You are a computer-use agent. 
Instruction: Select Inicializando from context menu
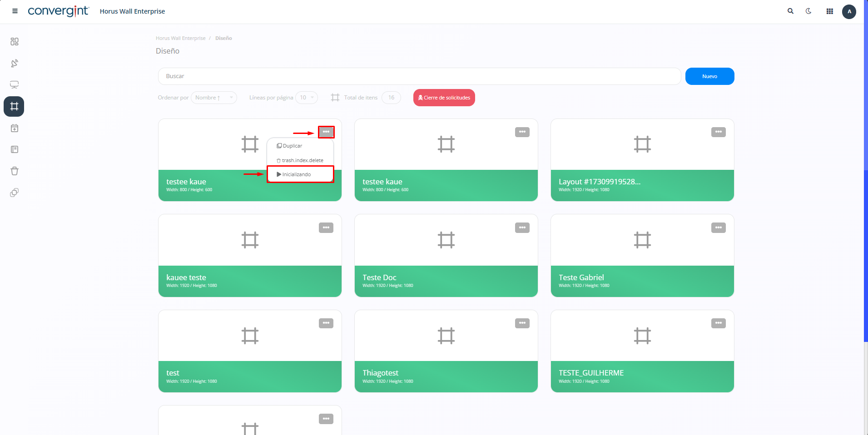(x=296, y=174)
